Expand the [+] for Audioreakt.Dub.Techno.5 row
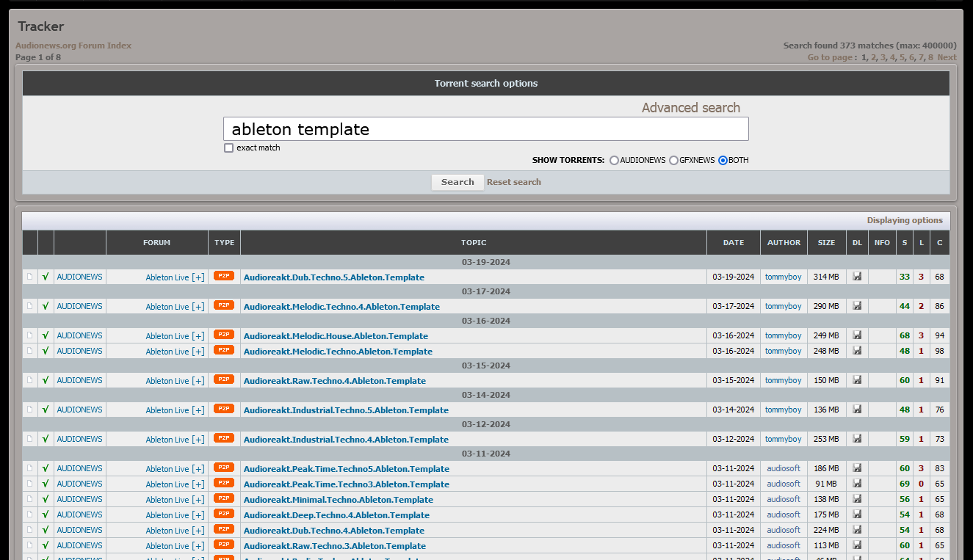 [198, 277]
